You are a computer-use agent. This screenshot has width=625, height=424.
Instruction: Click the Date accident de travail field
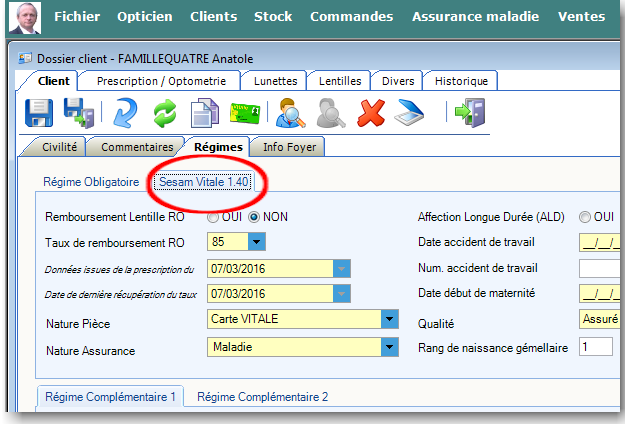(599, 242)
